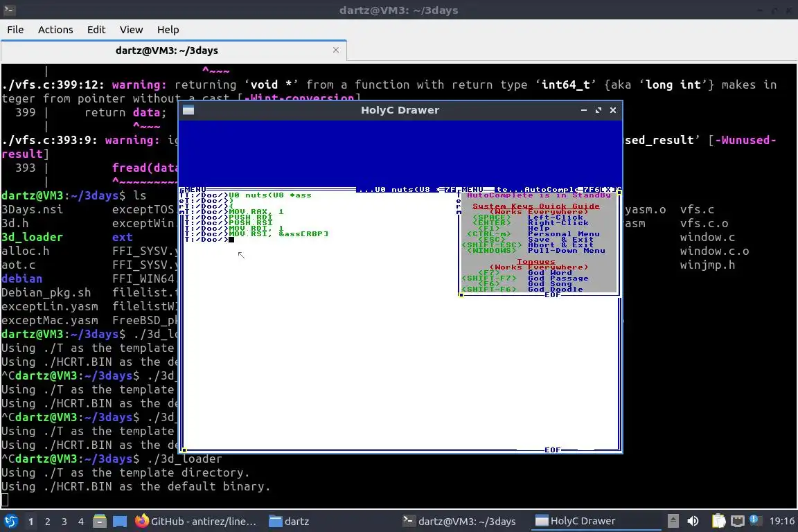Click the line 'MOV RSI, &ass[RBP]'
Screen dimensions: 798x532
pos(278,234)
